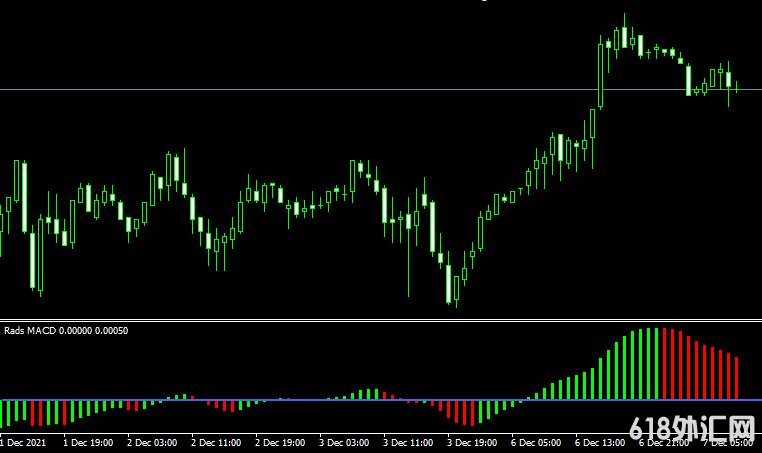762x453 pixels.
Task: Click the '6 Dec 13:00' time label
Action: [x=600, y=443]
